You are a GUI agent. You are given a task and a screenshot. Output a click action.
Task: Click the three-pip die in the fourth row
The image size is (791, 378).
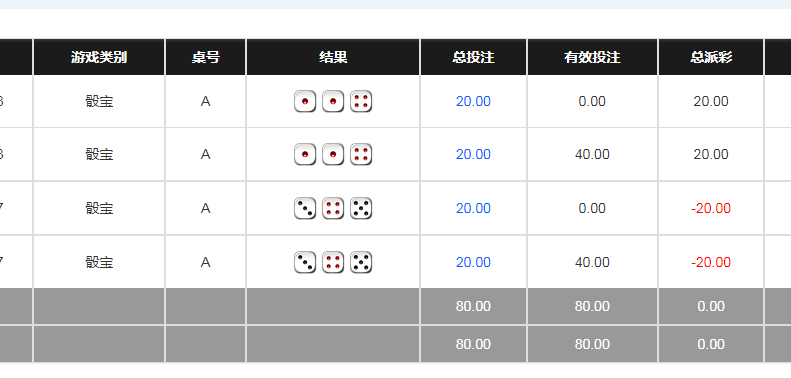pos(305,262)
